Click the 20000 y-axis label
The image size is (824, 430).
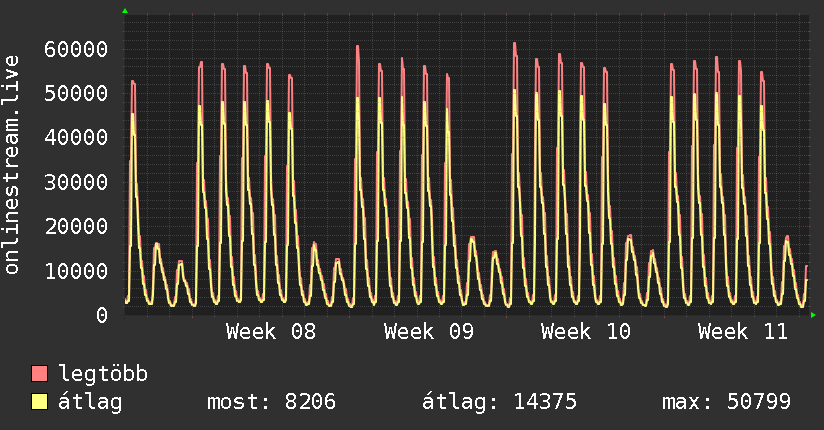[x=76, y=227]
